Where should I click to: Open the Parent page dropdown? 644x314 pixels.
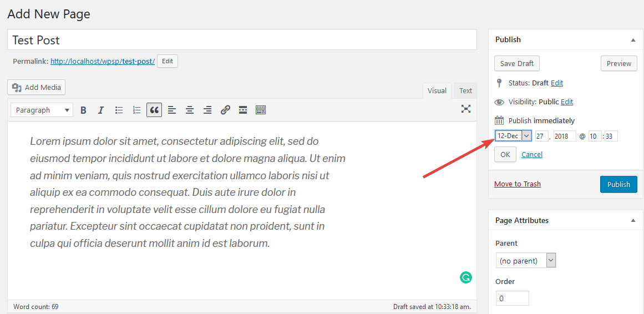(526, 261)
